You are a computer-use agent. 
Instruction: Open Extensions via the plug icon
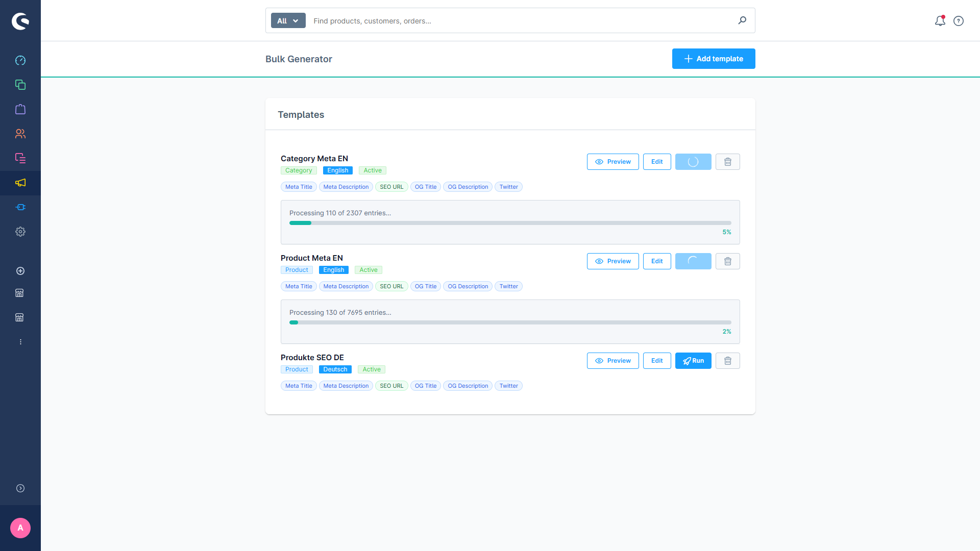[20, 207]
